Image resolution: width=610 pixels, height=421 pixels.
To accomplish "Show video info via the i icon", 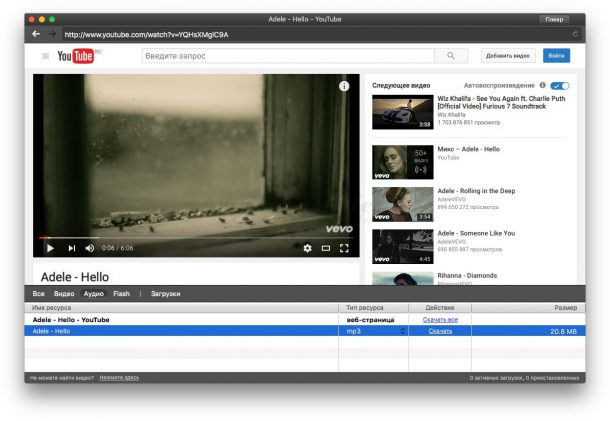I will [344, 87].
